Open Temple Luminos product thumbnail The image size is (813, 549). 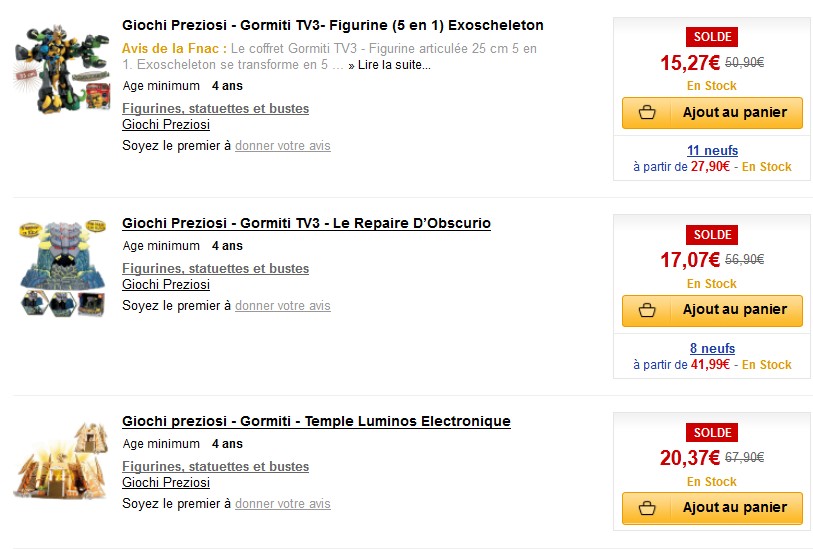[62, 460]
